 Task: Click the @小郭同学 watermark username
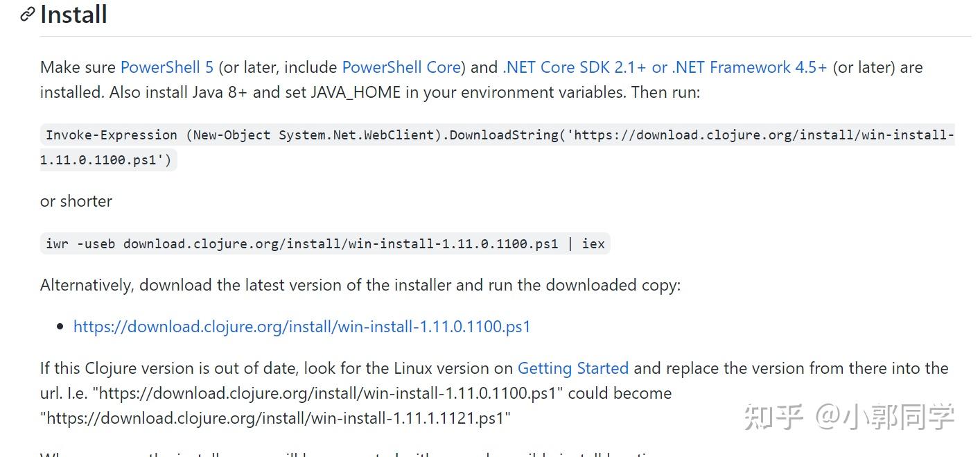885,417
